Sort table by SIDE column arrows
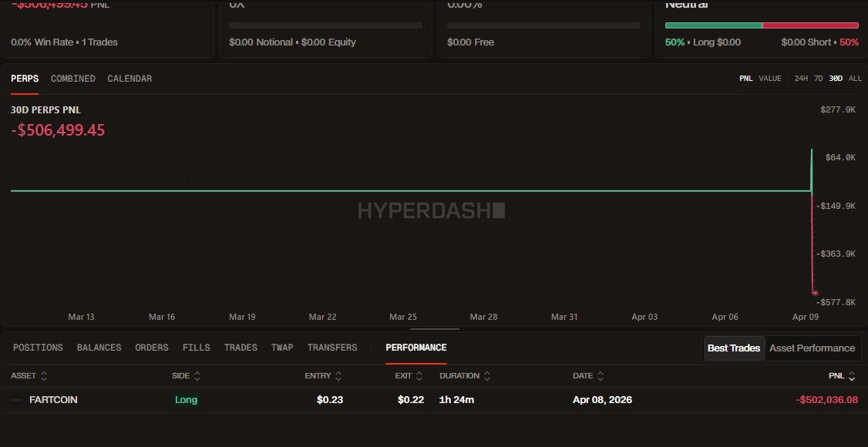Image resolution: width=868 pixels, height=447 pixels. [x=197, y=375]
